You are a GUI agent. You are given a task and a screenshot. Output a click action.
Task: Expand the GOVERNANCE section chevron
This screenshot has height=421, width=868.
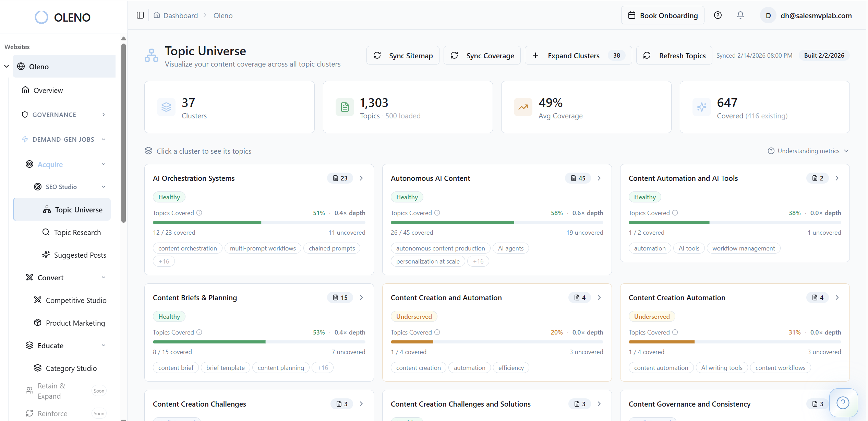(104, 115)
